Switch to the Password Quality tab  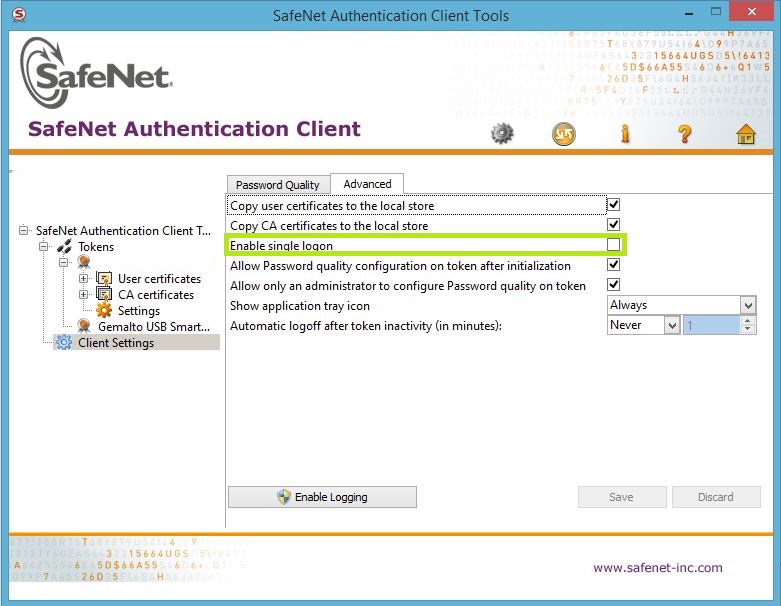277,185
